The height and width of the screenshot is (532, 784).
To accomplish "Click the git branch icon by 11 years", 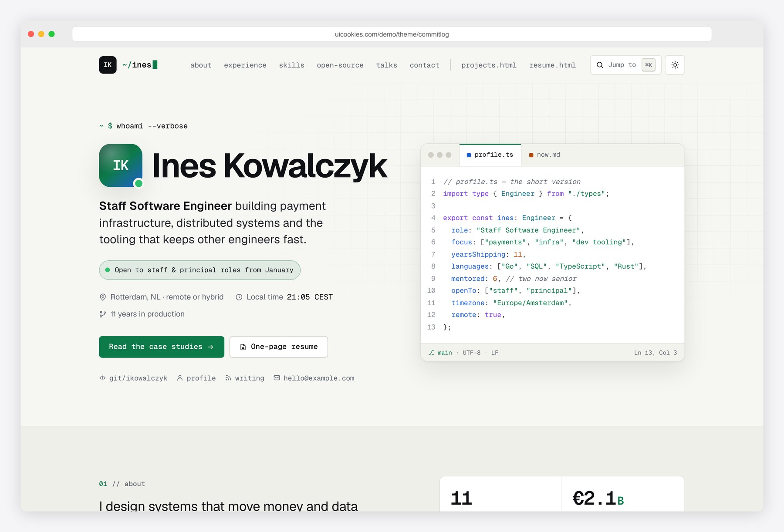I will 103,314.
